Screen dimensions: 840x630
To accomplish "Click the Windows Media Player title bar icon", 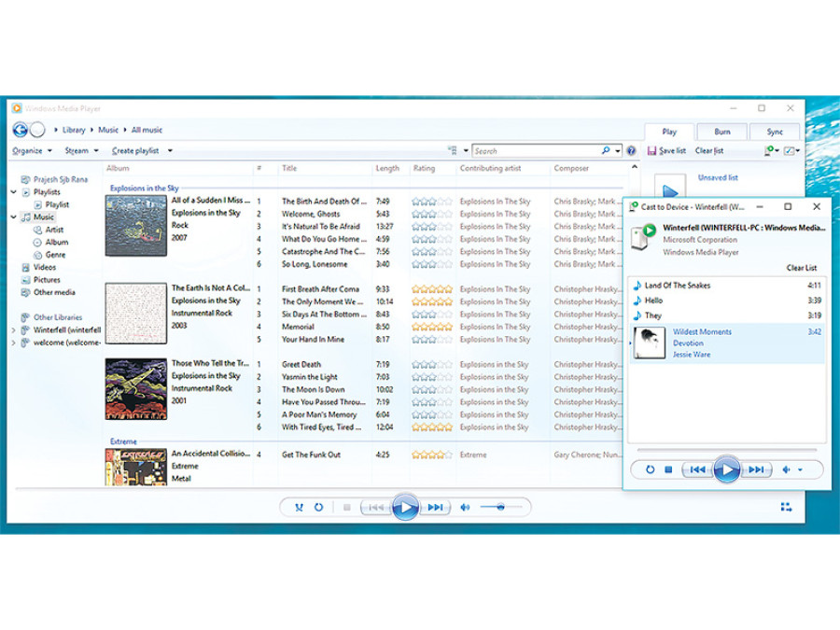I will [17, 108].
